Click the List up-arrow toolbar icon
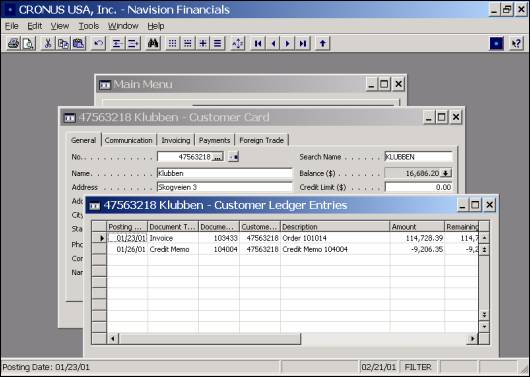 pyautogui.click(x=323, y=43)
